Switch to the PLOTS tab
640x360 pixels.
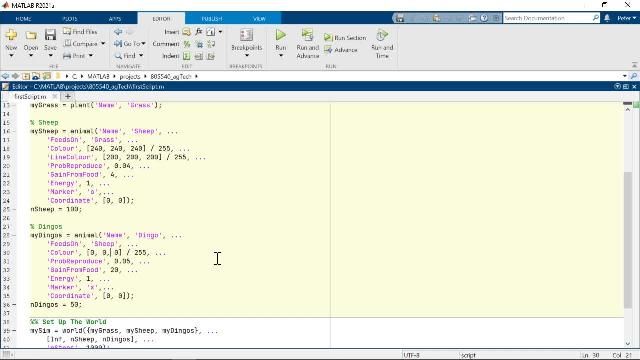pos(70,19)
